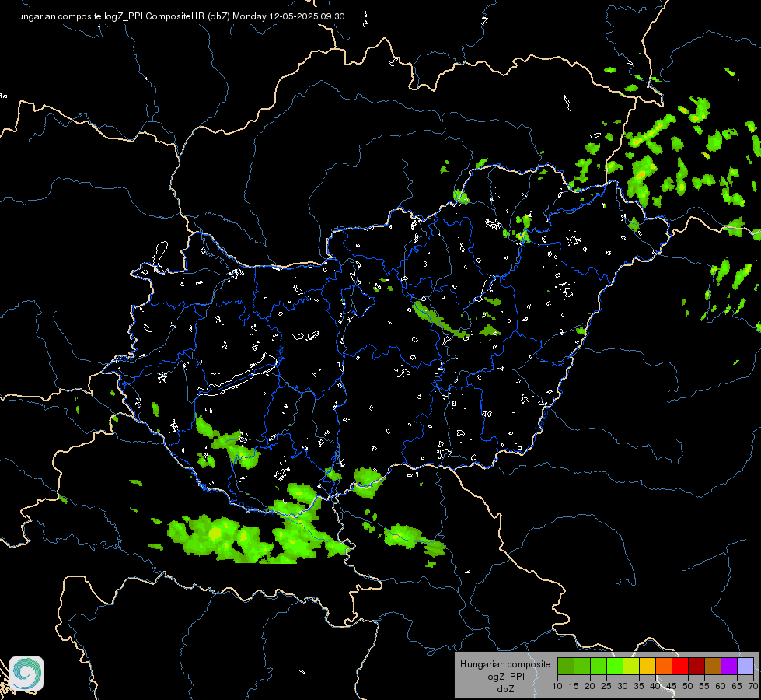761x700 pixels.
Task: Click the '20' tick label on the legend scale
Action: 590,687
